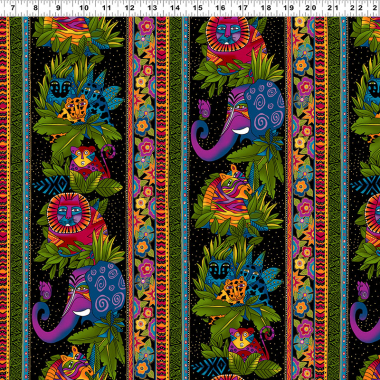Select the orange leopard face in the left panel
Screen dimensions: 380x380
(73, 108)
